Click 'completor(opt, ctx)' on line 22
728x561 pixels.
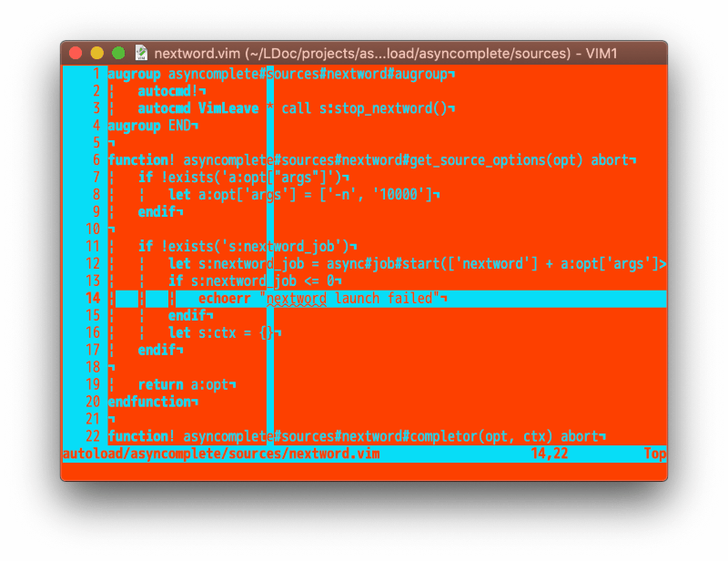pos(481,436)
